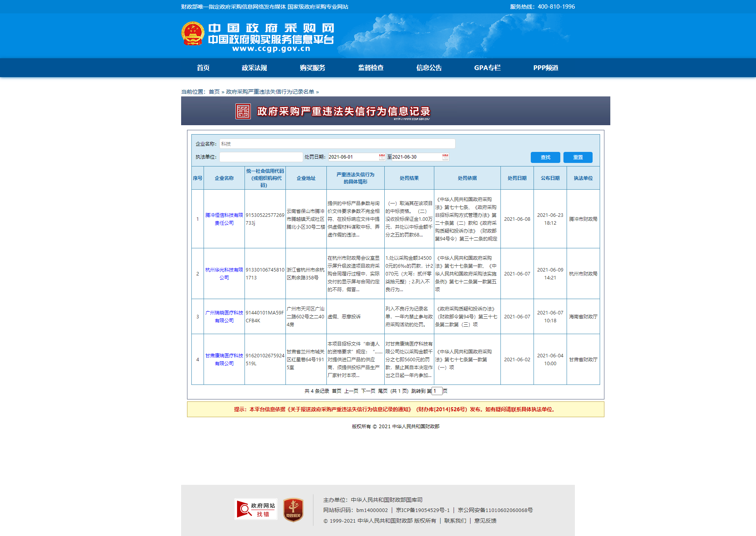The image size is (756, 536).
Task: Click the national emblem logo
Action: point(193,34)
